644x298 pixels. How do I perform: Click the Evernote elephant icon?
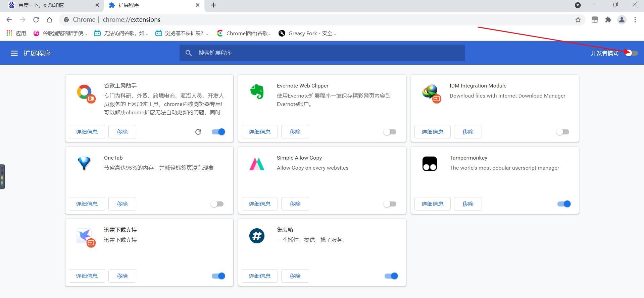click(x=257, y=92)
